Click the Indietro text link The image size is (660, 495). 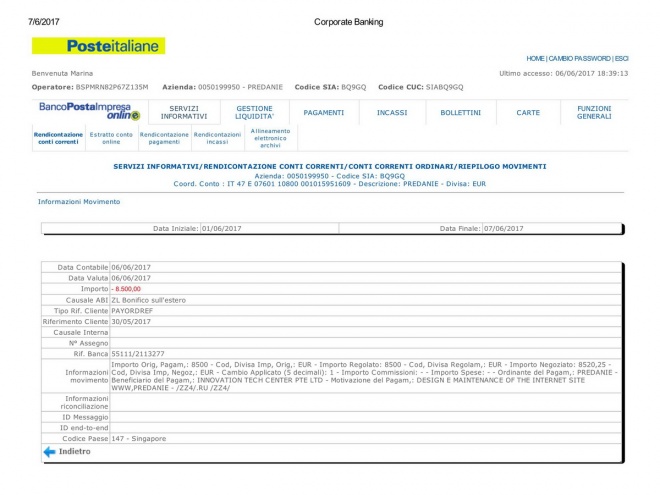coord(75,452)
